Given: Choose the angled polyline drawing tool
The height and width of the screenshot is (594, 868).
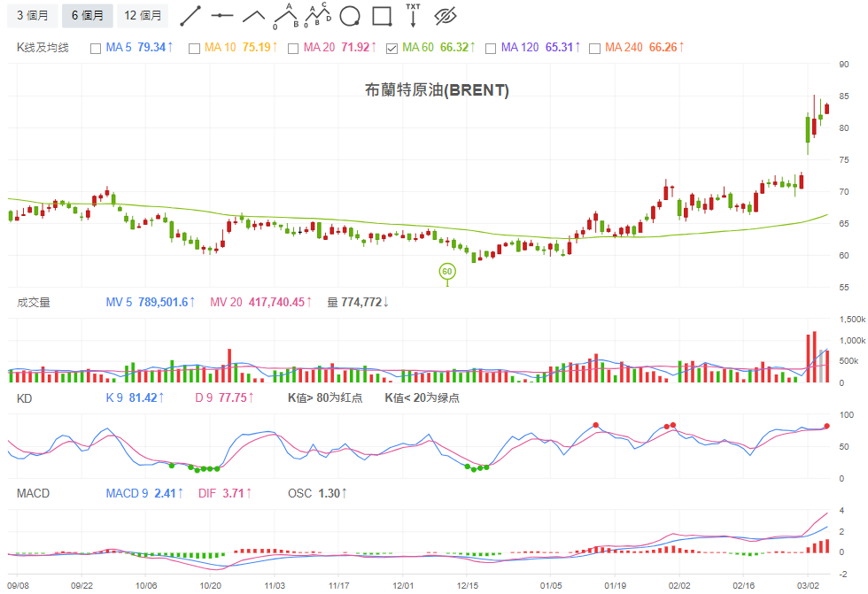Looking at the screenshot, I should 254,16.
